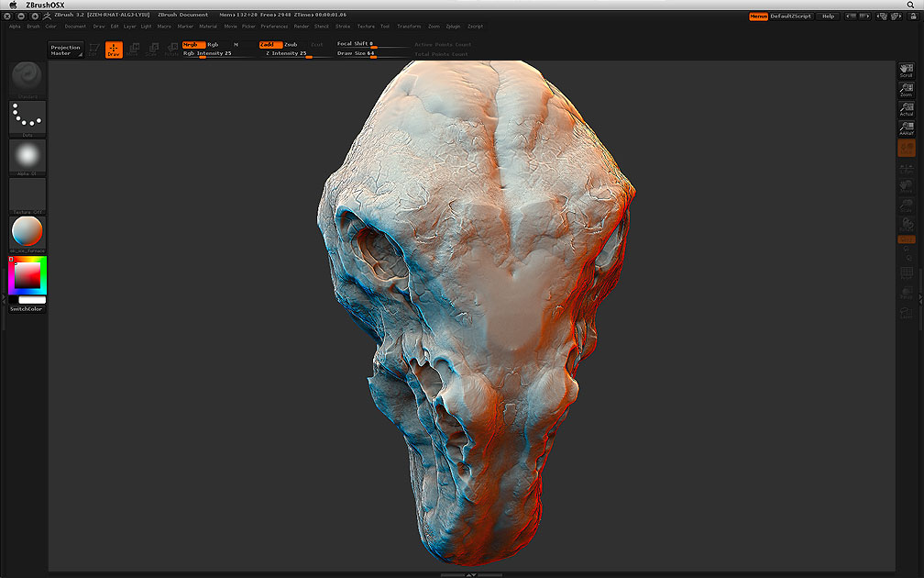
Task: Click the DefaultZScript button
Action: [x=791, y=17]
